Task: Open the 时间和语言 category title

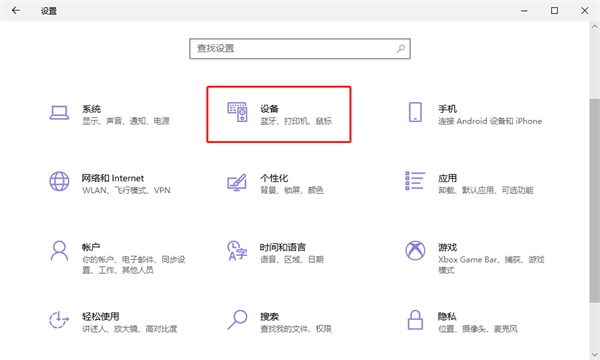Action: pyautogui.click(x=283, y=248)
